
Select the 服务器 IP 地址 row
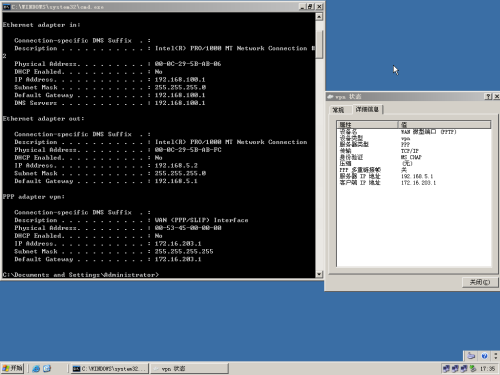tap(413, 176)
